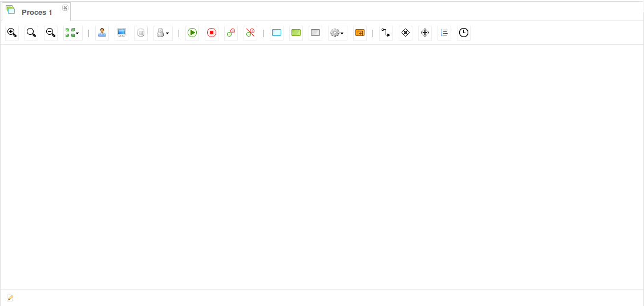Viewport: 644px width, 306px height.
Task: Click the blue computer monitor icon
Action: [121, 33]
